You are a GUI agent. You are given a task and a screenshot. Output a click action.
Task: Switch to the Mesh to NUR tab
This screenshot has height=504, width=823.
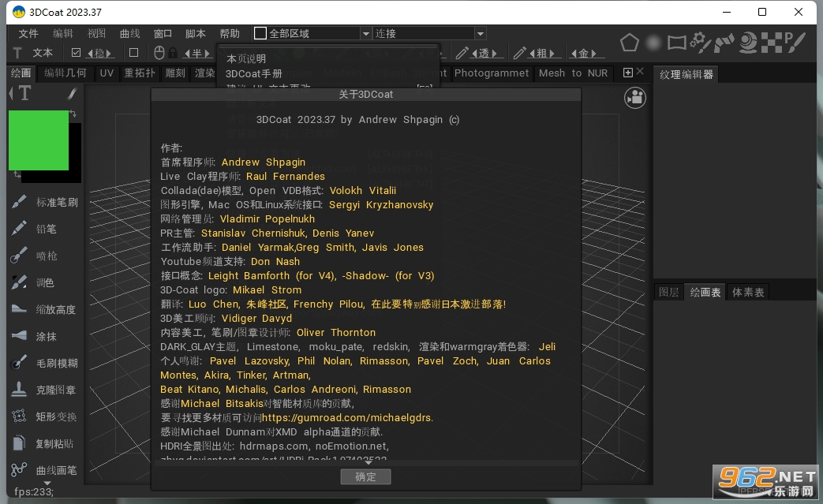pyautogui.click(x=573, y=73)
